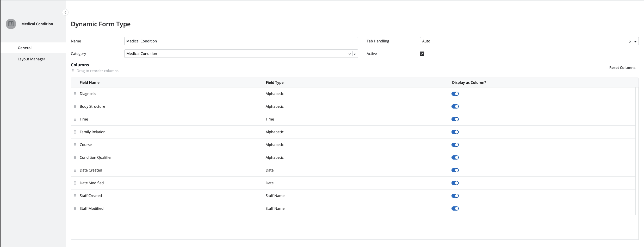Screen dimensions: 644x247
Task: Select the Staff Modified field name
Action: point(91,208)
